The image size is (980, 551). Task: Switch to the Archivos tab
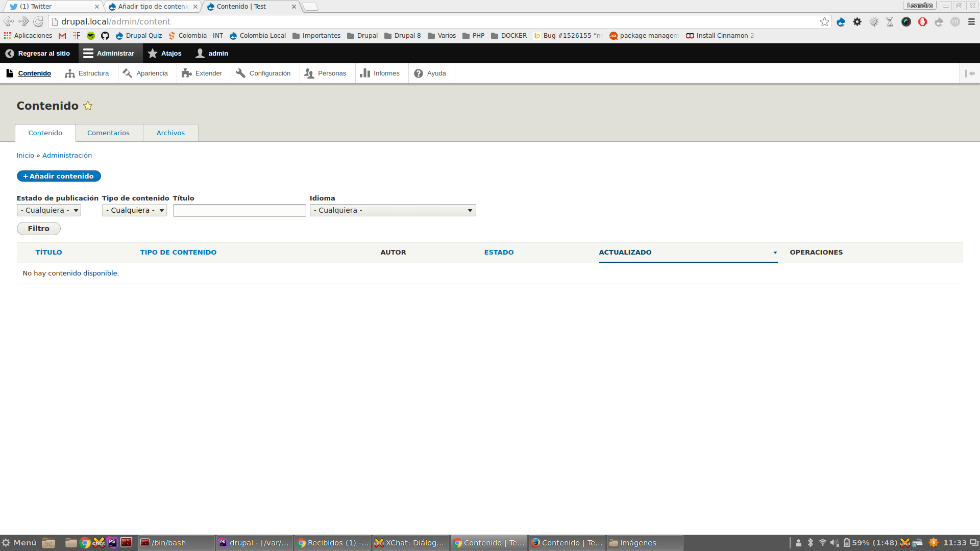tap(170, 133)
